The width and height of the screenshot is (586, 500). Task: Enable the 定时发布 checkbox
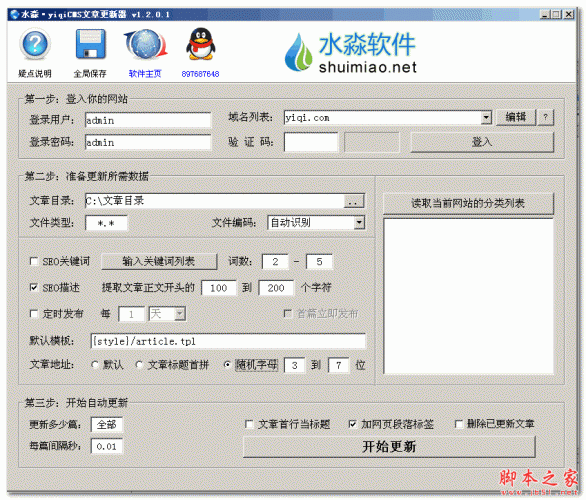34,313
